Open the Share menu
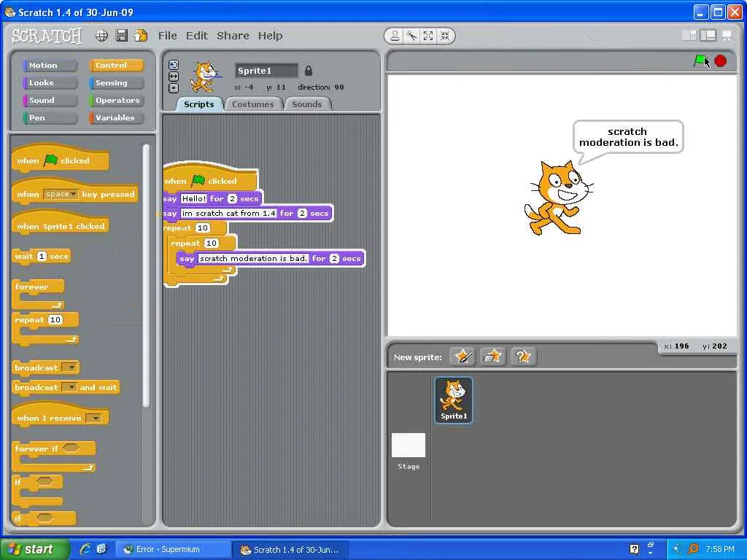Screen dimensions: 747x560 point(233,36)
